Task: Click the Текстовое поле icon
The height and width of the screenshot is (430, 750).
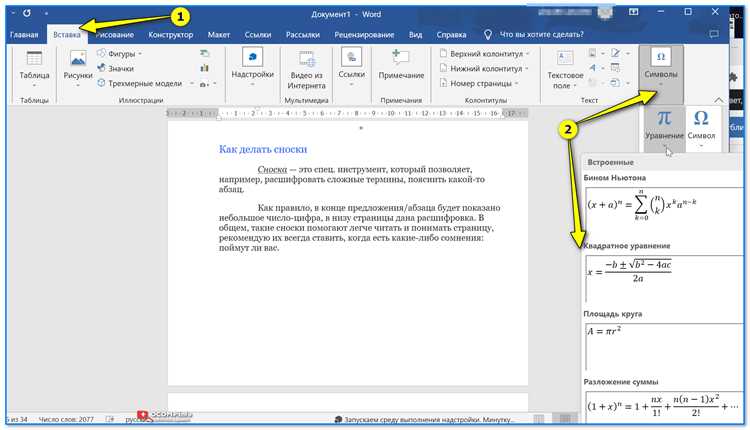Action: point(565,59)
